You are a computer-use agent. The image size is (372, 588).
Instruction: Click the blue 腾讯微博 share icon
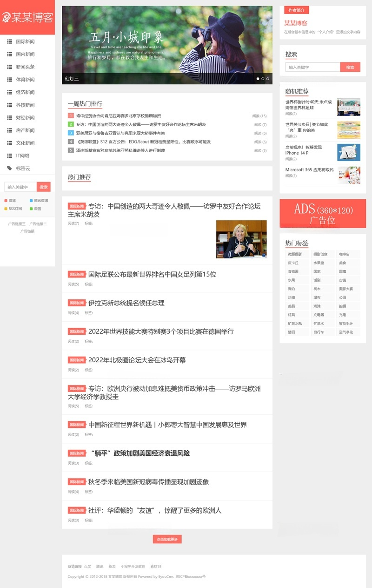31,201
